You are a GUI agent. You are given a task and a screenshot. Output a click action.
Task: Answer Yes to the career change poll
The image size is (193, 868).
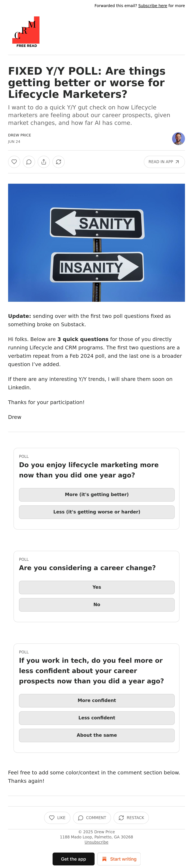pyautogui.click(x=97, y=587)
